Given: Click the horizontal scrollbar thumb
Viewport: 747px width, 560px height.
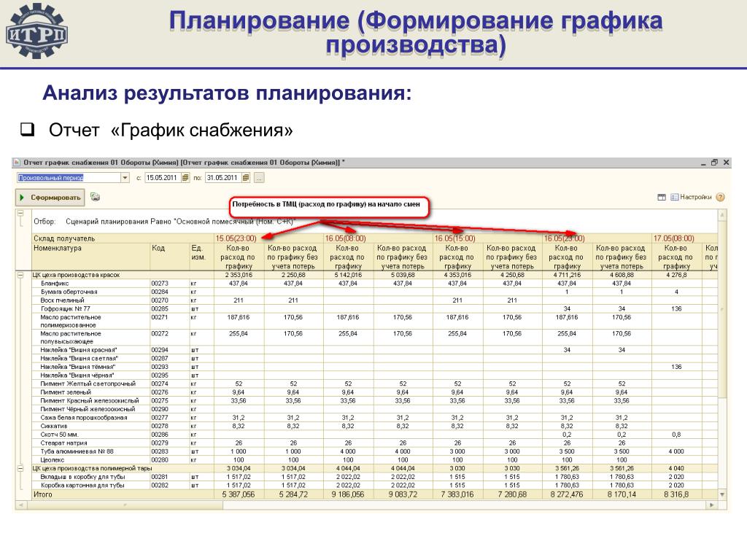Looking at the screenshot, I should 124,505.
